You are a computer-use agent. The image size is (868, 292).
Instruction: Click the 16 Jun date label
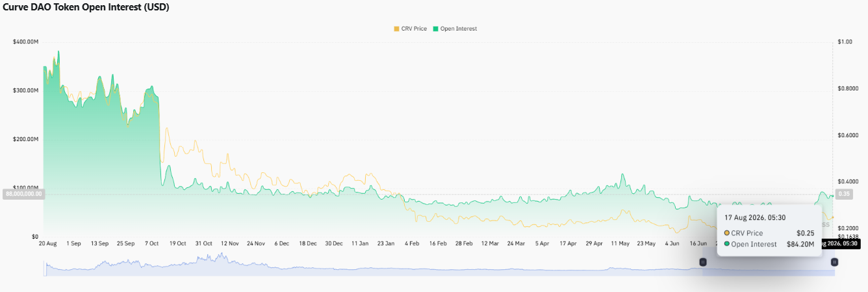pos(698,243)
